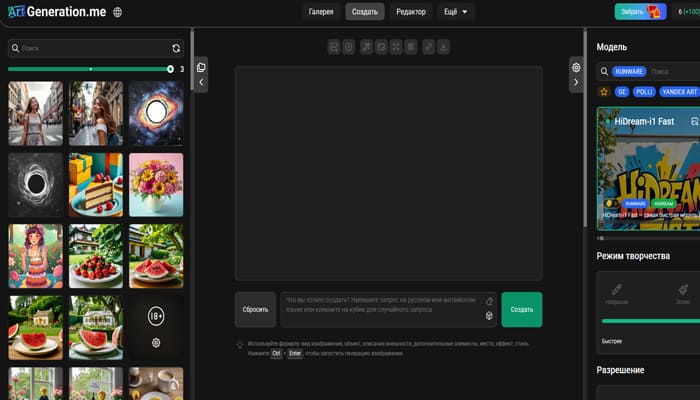Expand the Ещё dropdown menu

[455, 12]
